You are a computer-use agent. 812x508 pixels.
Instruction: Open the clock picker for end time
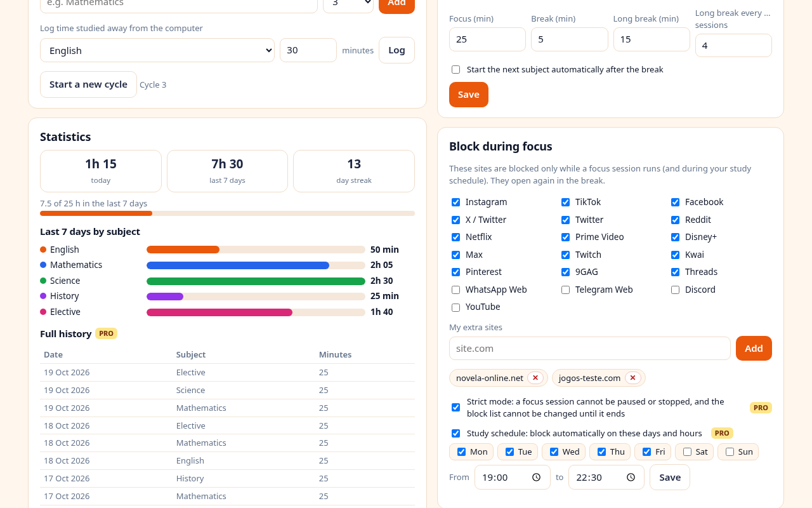(x=631, y=478)
